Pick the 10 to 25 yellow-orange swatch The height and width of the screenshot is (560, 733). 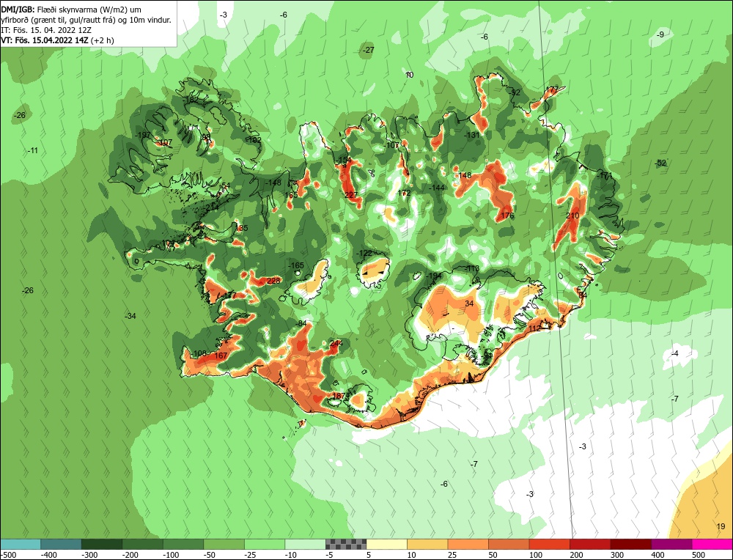(427, 544)
